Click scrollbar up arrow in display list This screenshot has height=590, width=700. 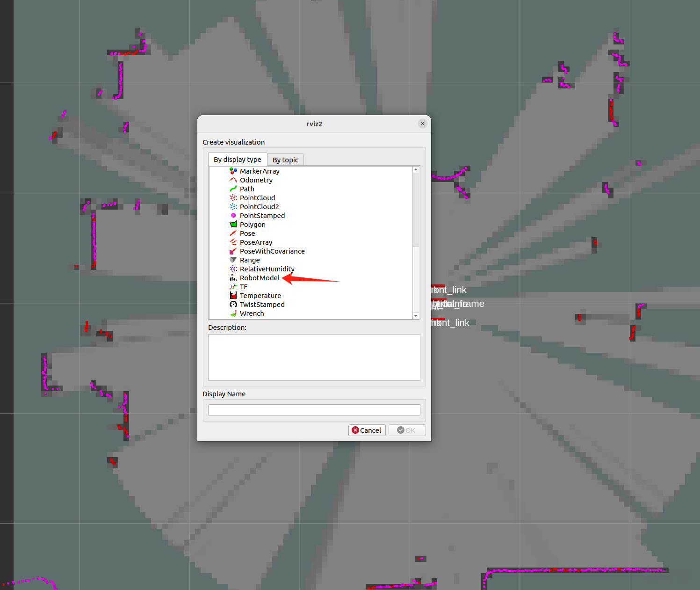416,169
